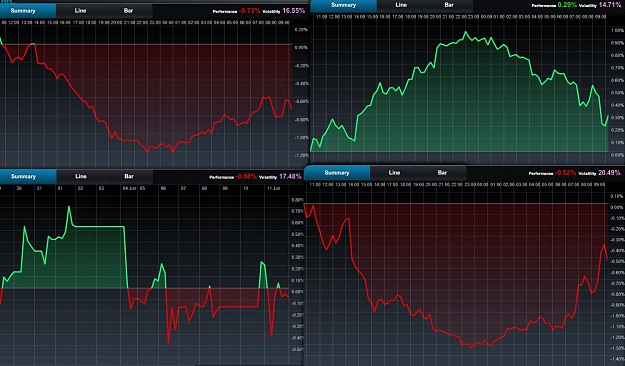Switch to Line tab in the 16.55% volatility panel
The height and width of the screenshot is (366, 625).
pyautogui.click(x=81, y=11)
